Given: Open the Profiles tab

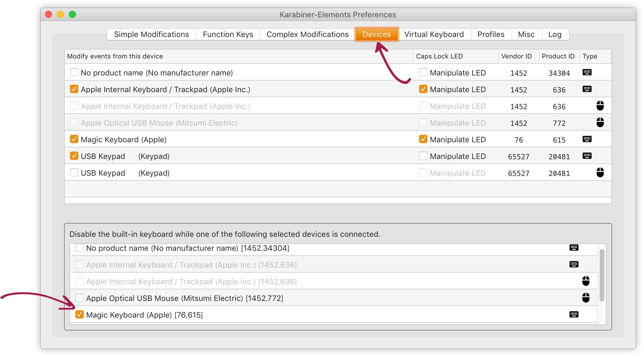Looking at the screenshot, I should (x=491, y=34).
